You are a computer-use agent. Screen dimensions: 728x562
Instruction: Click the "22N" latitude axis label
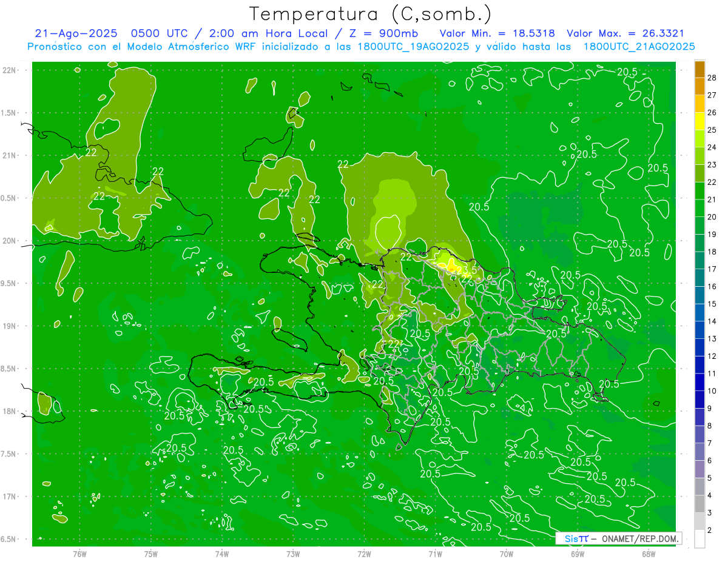[9, 70]
